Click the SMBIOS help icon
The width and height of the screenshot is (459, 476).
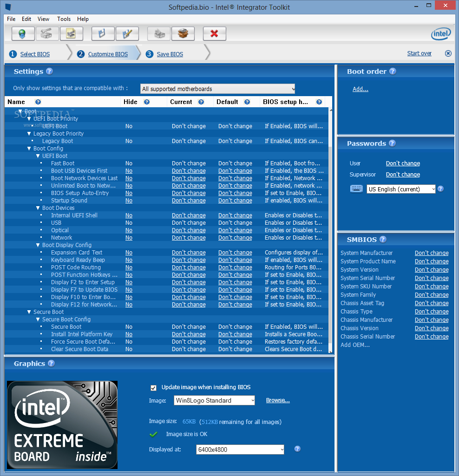pos(383,240)
